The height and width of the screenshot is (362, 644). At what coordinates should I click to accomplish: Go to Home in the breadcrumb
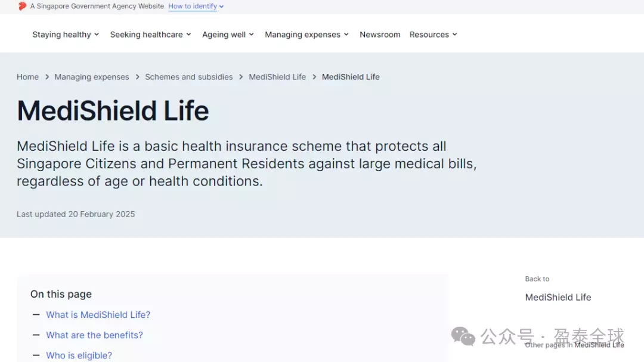(x=27, y=77)
